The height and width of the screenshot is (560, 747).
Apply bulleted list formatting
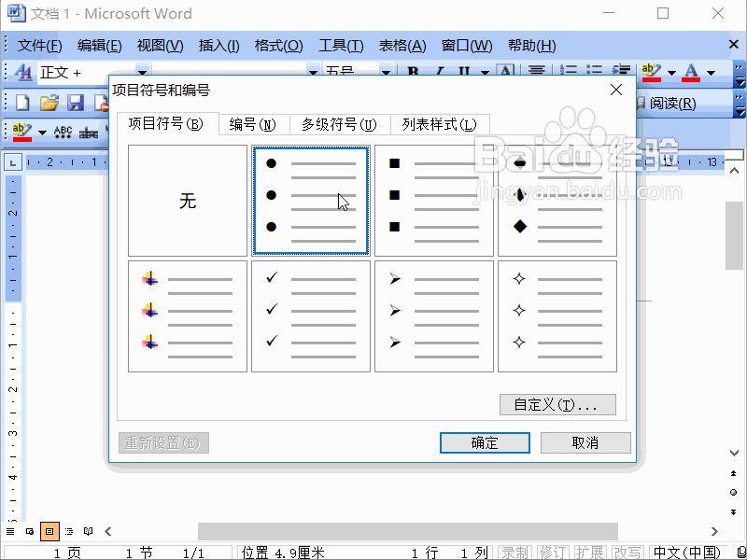[594, 72]
